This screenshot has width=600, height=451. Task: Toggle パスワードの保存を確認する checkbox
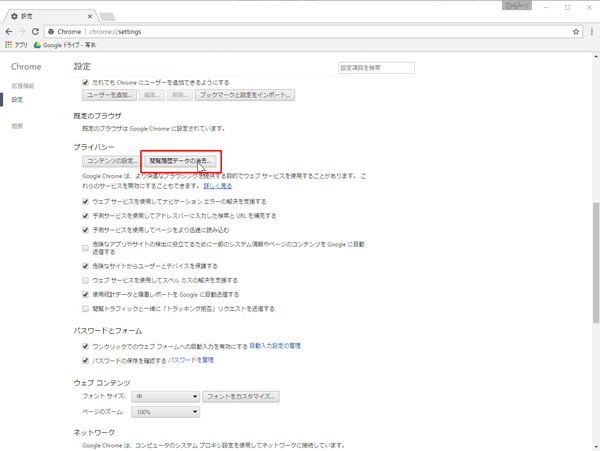(x=85, y=360)
